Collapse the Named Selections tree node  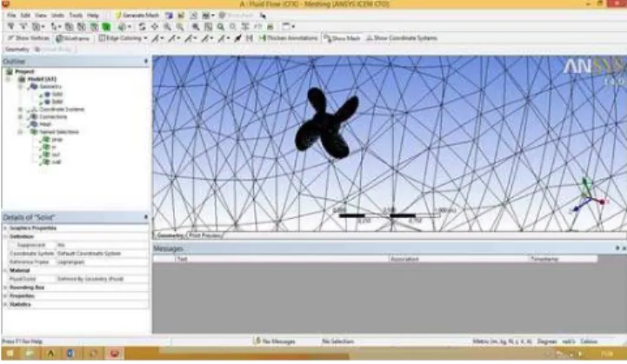pyautogui.click(x=20, y=132)
